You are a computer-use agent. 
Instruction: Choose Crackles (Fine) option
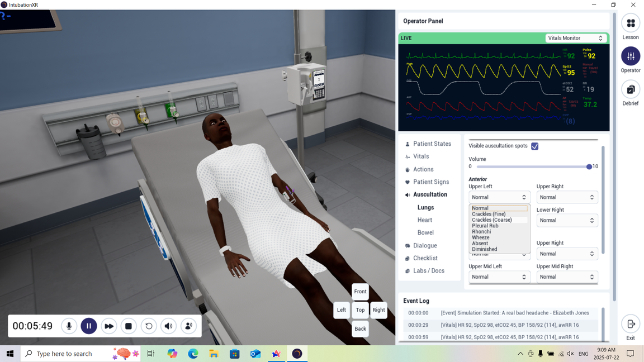tap(499, 214)
